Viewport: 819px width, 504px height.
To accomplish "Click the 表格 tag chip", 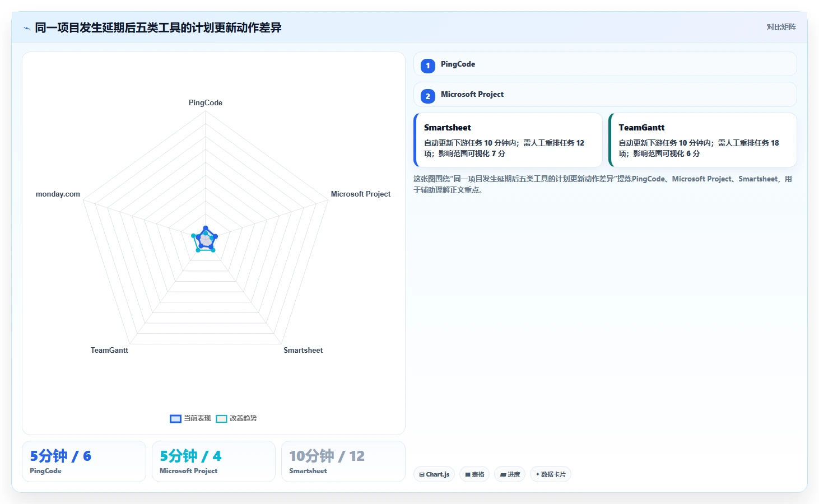I will pyautogui.click(x=474, y=474).
